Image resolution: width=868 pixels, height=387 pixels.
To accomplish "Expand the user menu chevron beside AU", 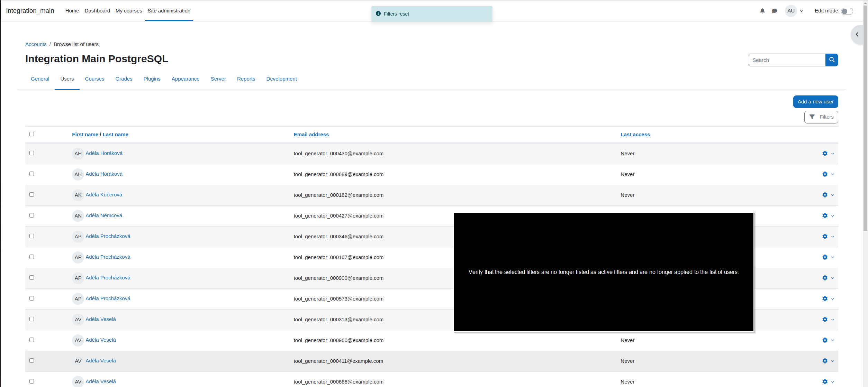I will pos(802,11).
